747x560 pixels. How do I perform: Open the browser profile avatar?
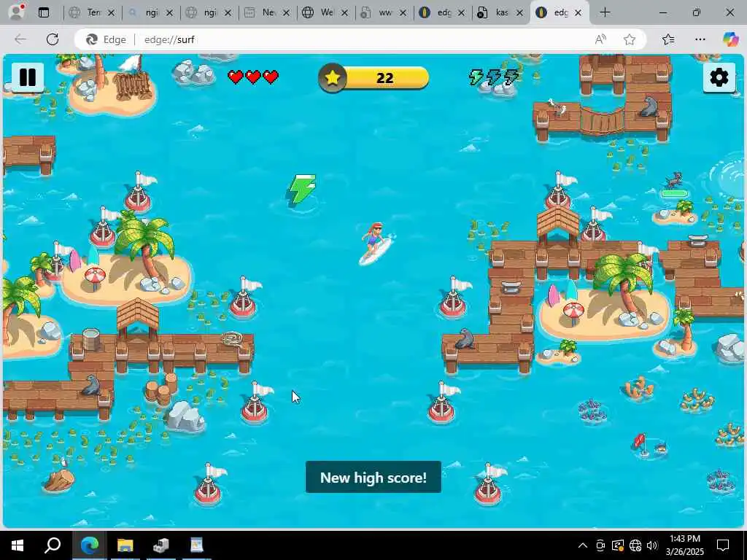click(x=16, y=12)
